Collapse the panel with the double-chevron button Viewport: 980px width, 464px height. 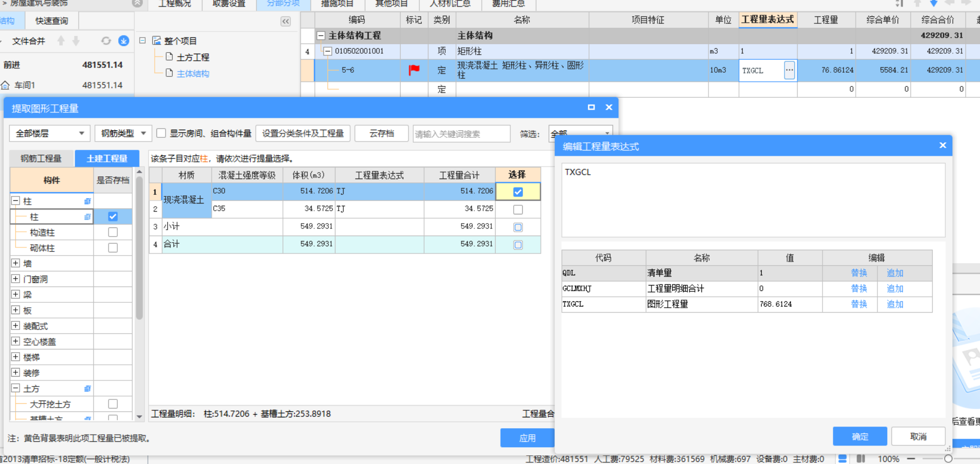(x=286, y=21)
